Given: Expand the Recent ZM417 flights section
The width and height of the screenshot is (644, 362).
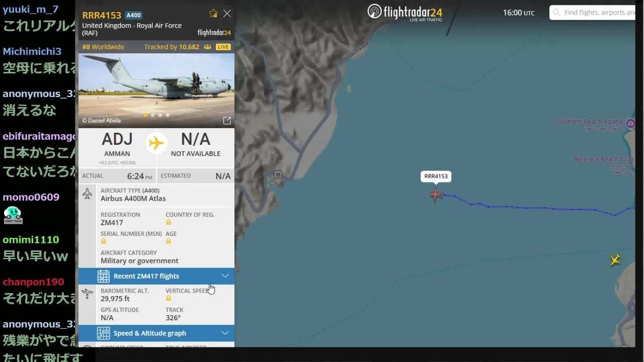Looking at the screenshot, I should [x=156, y=276].
